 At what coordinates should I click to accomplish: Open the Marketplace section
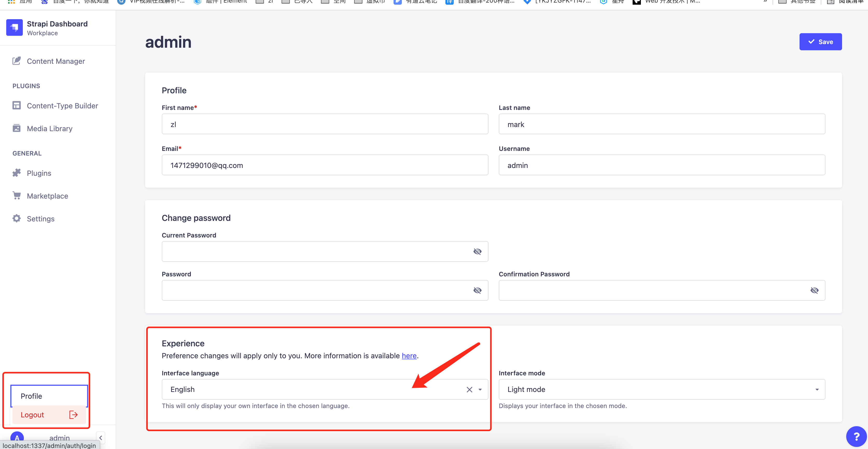point(47,196)
